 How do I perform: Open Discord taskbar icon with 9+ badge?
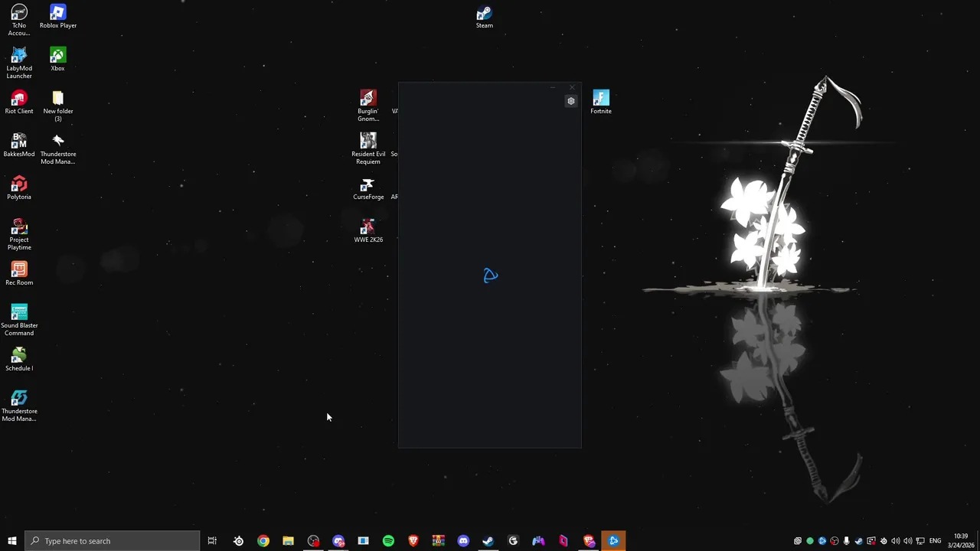(338, 541)
